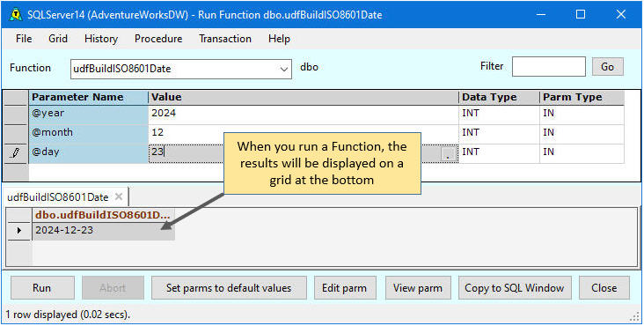Image resolution: width=644 pixels, height=326 pixels.
Task: Close the udfBuildISO8601Date results tab
Action: (x=119, y=196)
